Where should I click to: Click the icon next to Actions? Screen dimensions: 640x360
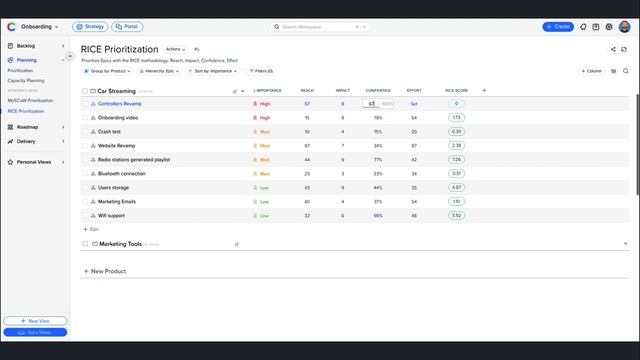point(197,49)
